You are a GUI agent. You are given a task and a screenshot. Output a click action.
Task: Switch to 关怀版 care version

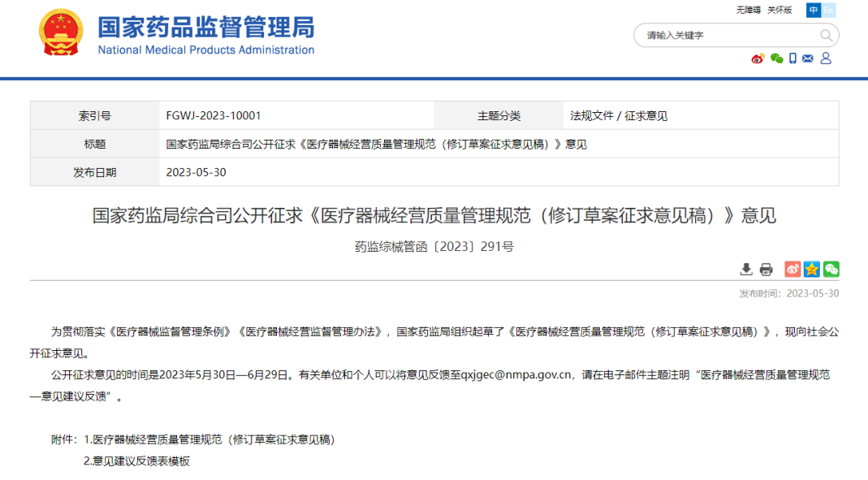tap(779, 11)
